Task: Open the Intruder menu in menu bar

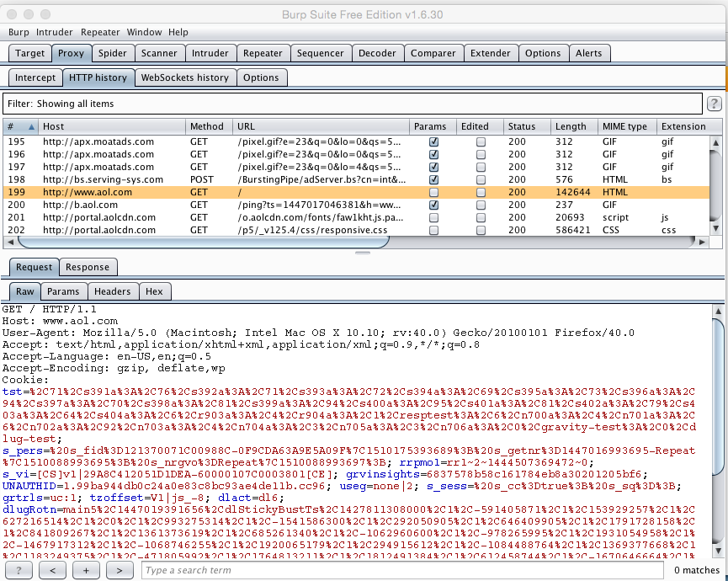Action: [x=55, y=32]
